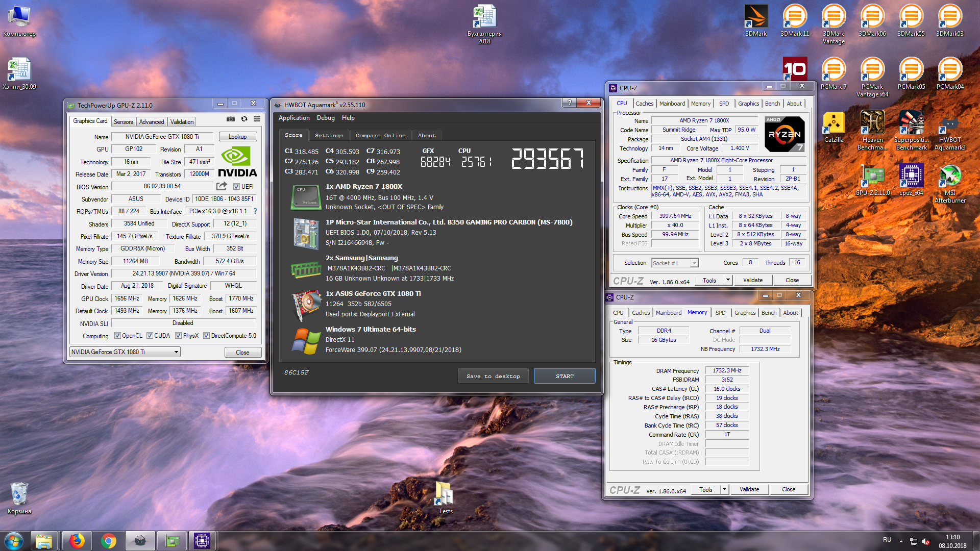
Task: Click Chrome in the taskbar
Action: pyautogui.click(x=108, y=541)
